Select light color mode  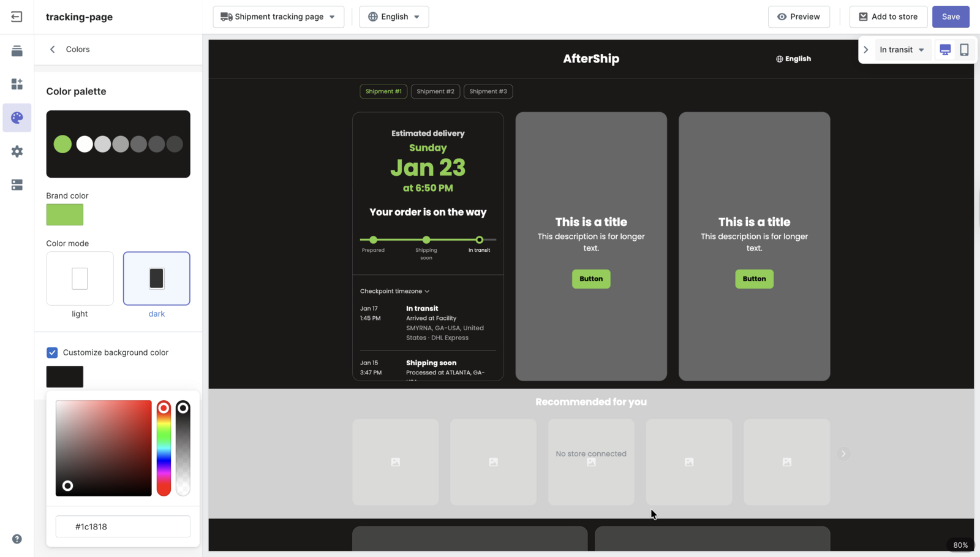pos(80,278)
